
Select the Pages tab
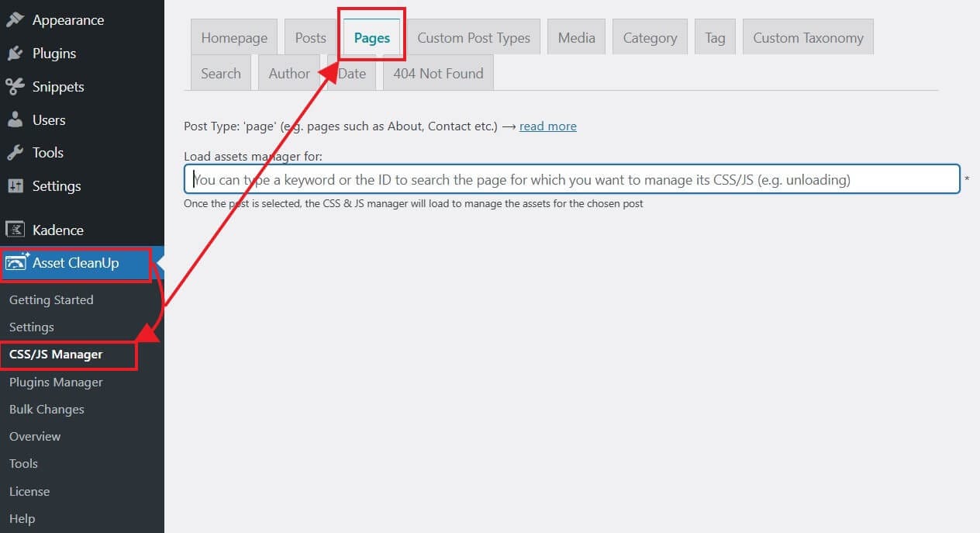(372, 37)
